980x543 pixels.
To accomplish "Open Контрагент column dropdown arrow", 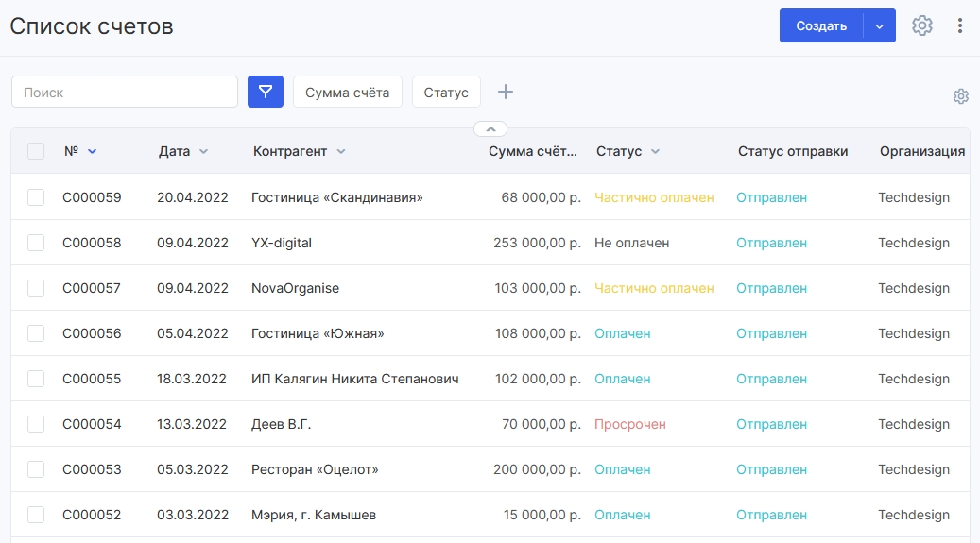I will 340,151.
